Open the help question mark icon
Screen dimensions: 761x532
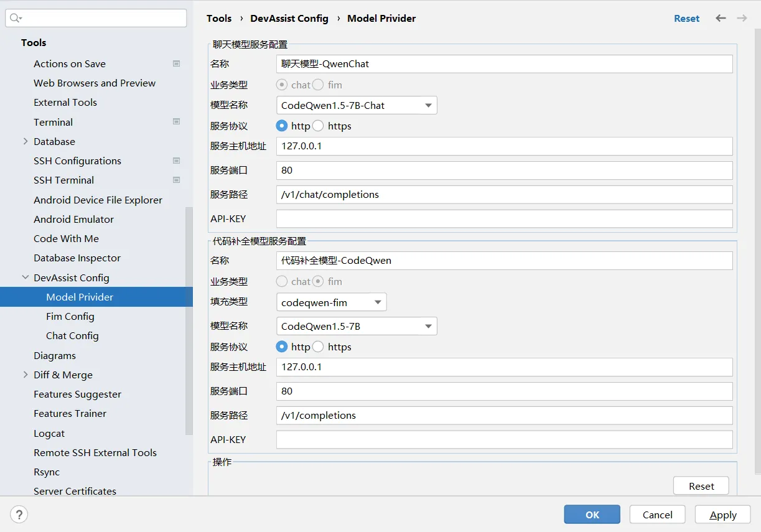(19, 515)
